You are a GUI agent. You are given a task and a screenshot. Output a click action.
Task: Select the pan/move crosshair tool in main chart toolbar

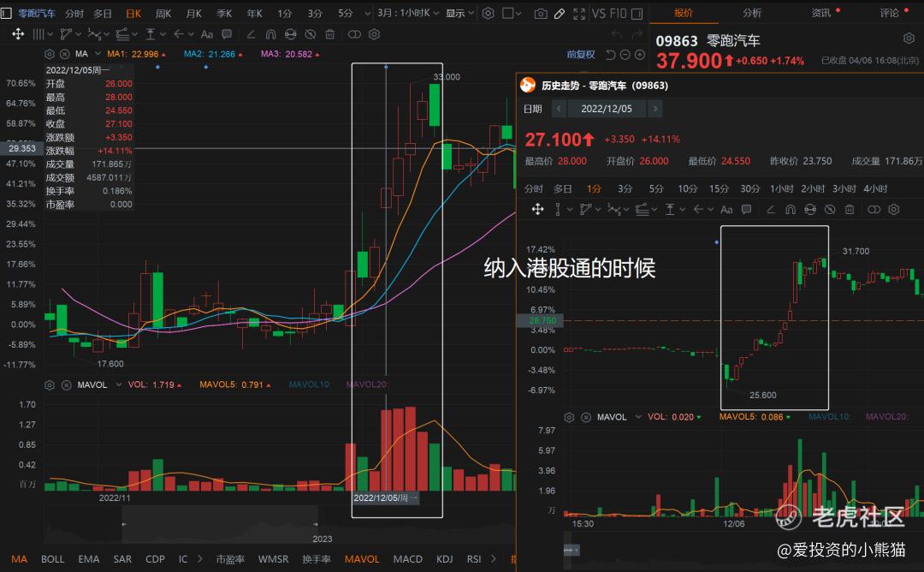click(18, 34)
